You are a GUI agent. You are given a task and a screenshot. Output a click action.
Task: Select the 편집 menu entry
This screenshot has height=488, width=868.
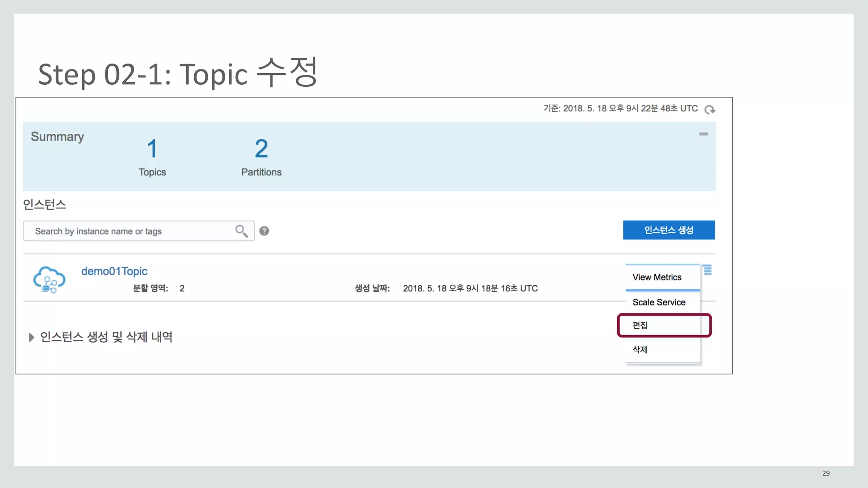click(x=640, y=325)
